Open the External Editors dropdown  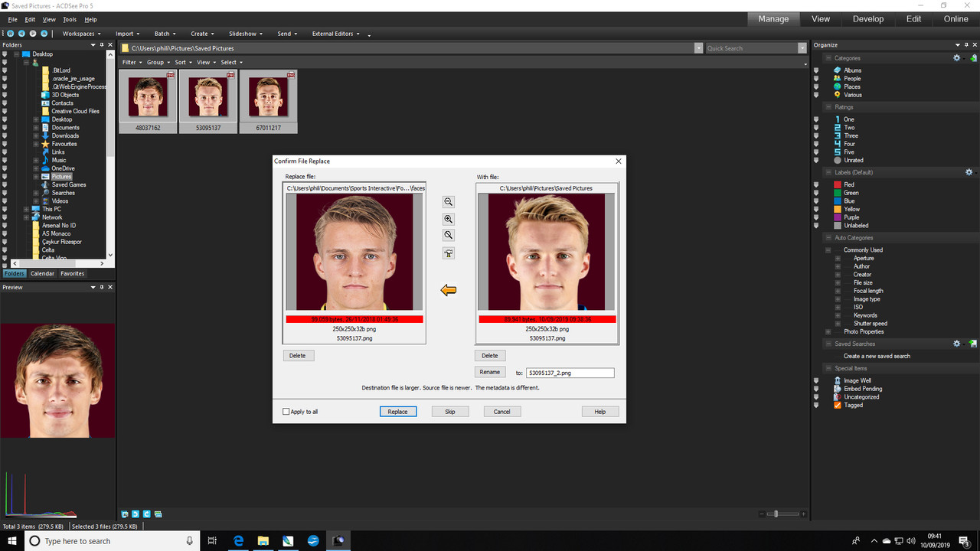[336, 34]
